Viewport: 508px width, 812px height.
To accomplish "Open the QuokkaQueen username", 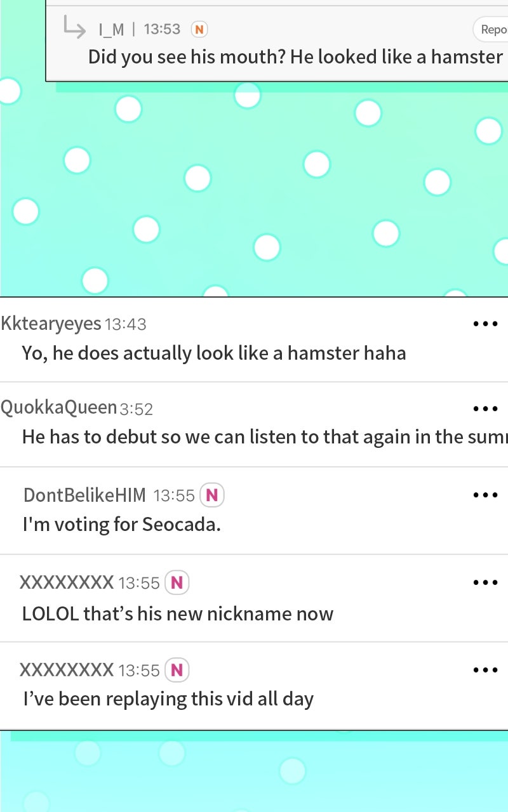I will coord(59,408).
